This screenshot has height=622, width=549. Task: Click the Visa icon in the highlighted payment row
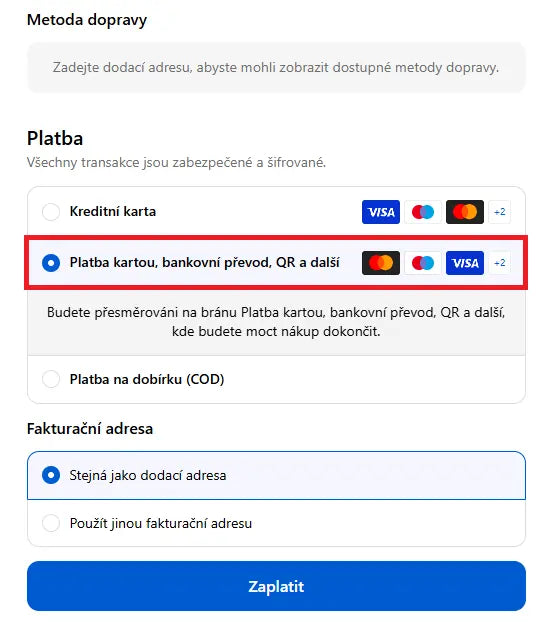pyautogui.click(x=465, y=263)
